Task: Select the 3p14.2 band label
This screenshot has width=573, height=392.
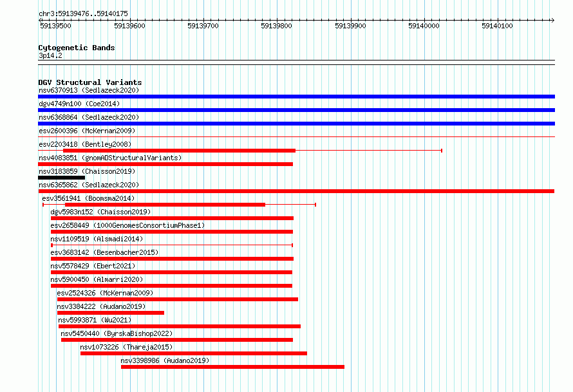Action: coord(50,55)
